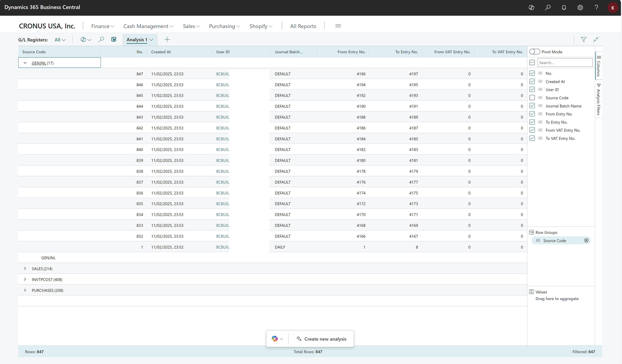Enable Pivot Mode toggle
This screenshot has height=364, width=622.
[535, 52]
